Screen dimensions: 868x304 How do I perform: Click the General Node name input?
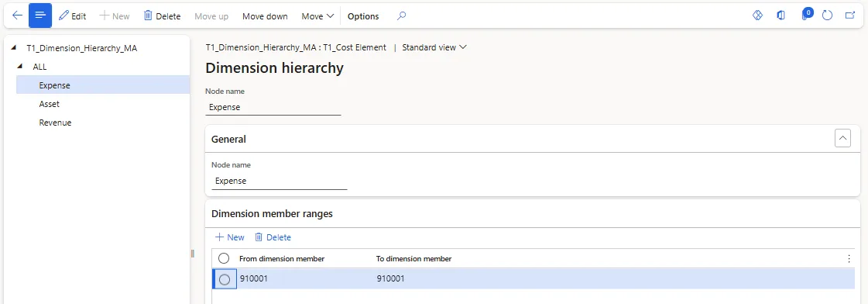tap(279, 181)
